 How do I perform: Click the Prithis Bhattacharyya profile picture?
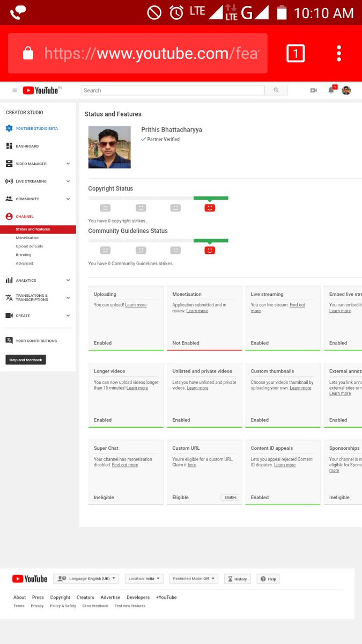(109, 147)
